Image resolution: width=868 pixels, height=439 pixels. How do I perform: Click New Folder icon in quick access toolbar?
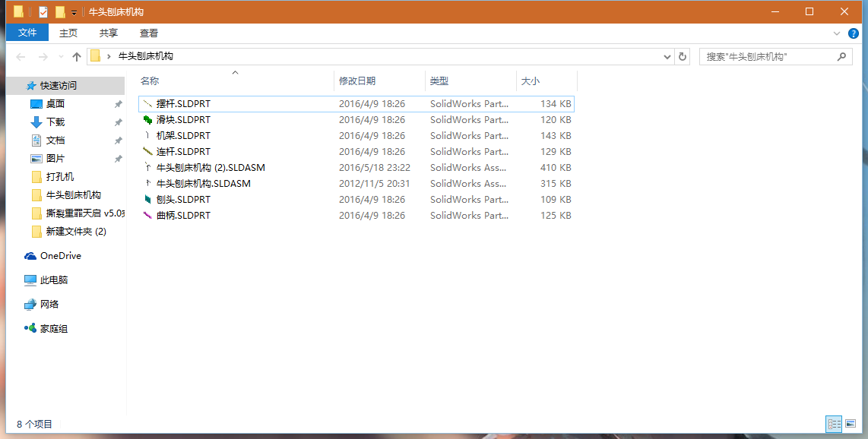60,11
